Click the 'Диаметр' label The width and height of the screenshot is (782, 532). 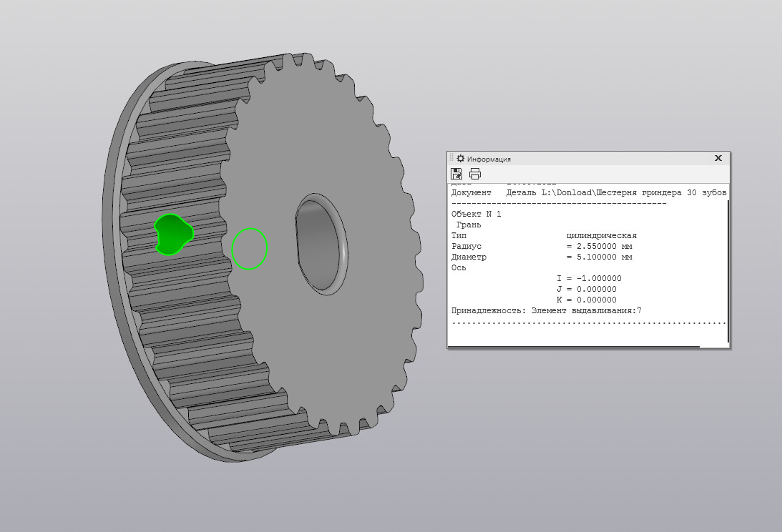(x=469, y=257)
